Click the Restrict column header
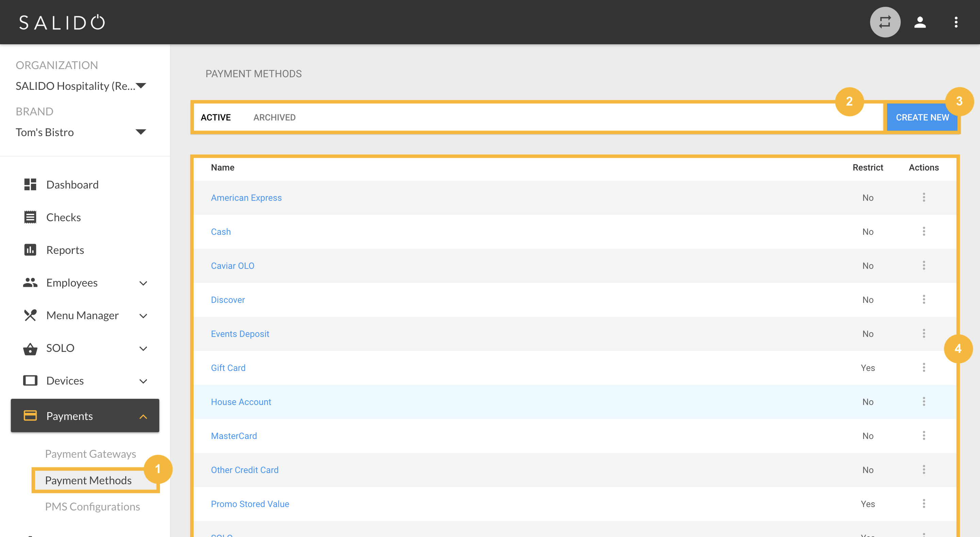Viewport: 980px width, 537px height. (x=867, y=167)
